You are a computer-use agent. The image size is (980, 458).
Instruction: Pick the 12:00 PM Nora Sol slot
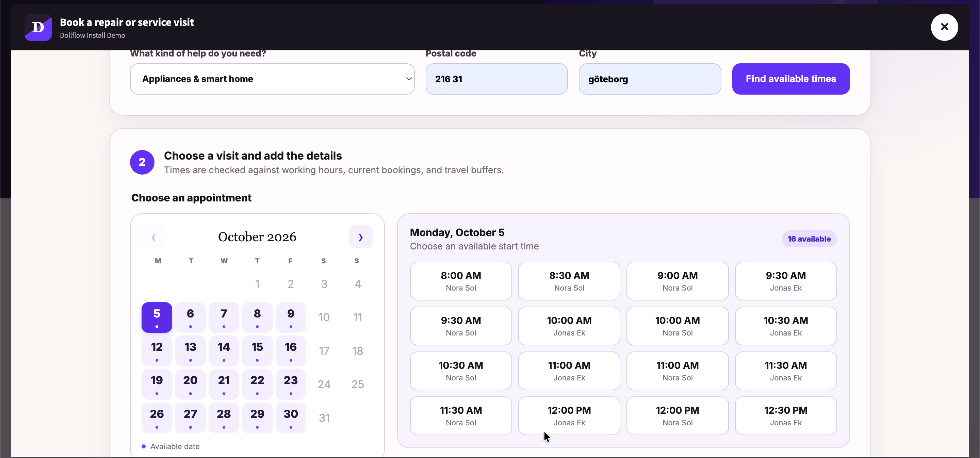coord(677,415)
